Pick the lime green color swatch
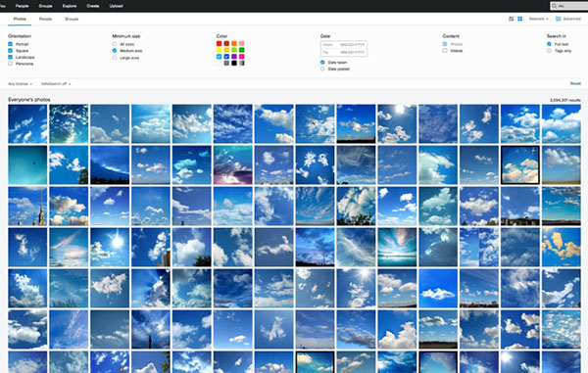Screen dimensions: 588x373 click(x=234, y=50)
